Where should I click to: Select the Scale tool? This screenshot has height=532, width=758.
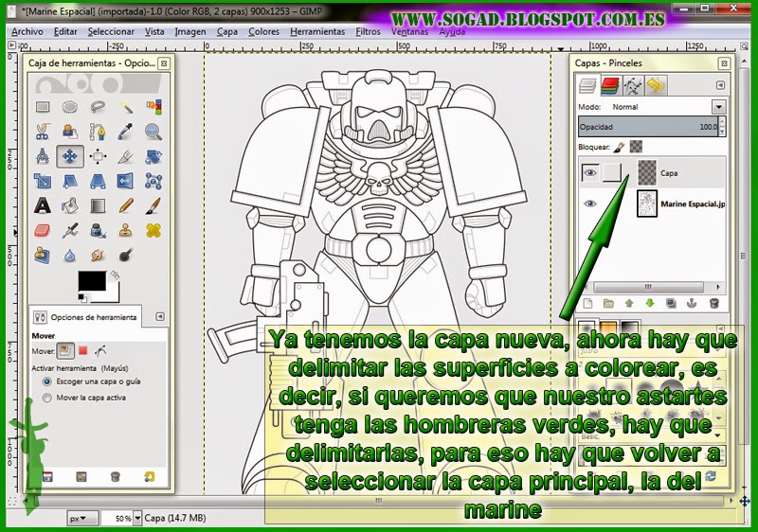coord(43,181)
